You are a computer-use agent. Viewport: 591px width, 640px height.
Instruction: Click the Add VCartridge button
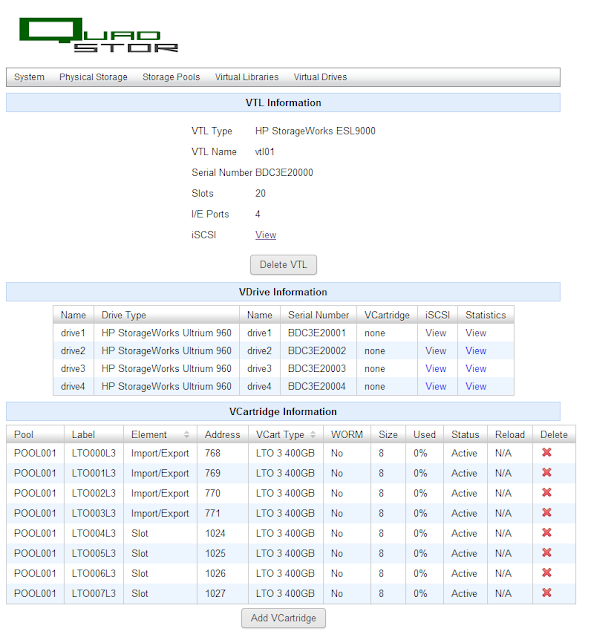pos(283,618)
